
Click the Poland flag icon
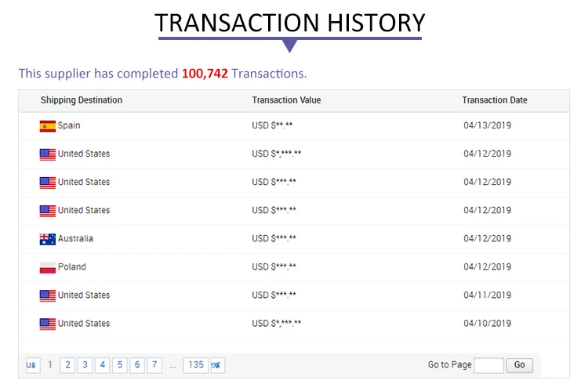coord(48,267)
